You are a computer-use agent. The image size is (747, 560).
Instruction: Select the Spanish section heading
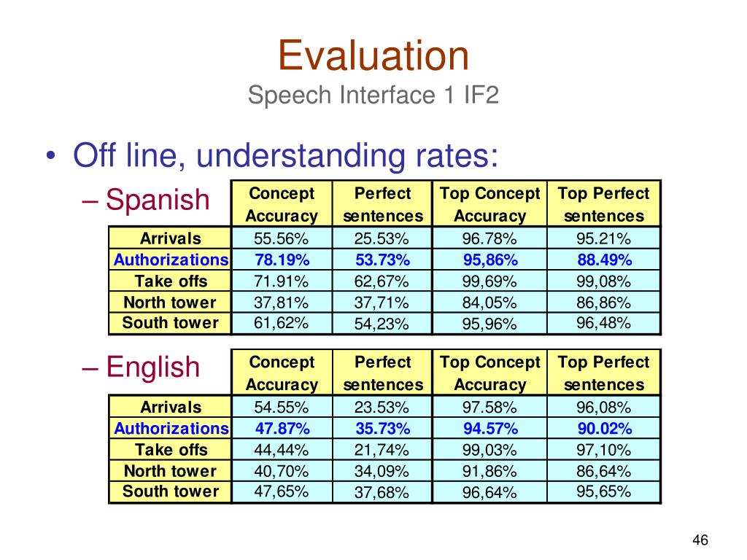[x=158, y=199]
